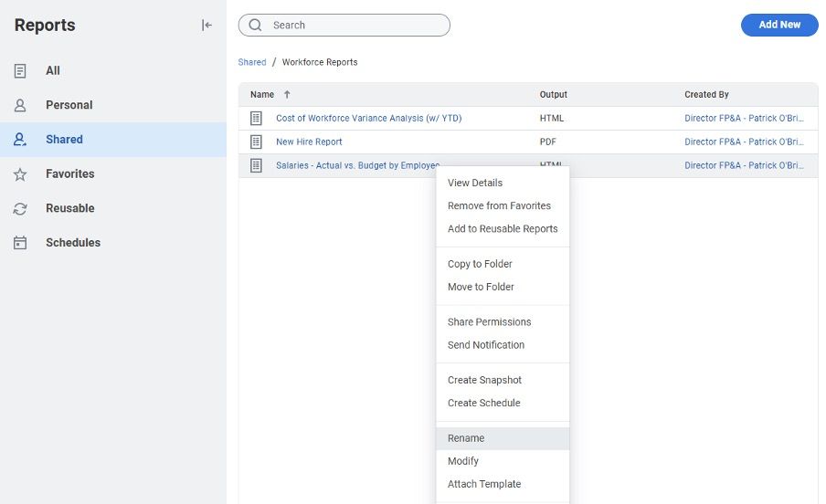Choose View Details from context menu

[x=475, y=183]
